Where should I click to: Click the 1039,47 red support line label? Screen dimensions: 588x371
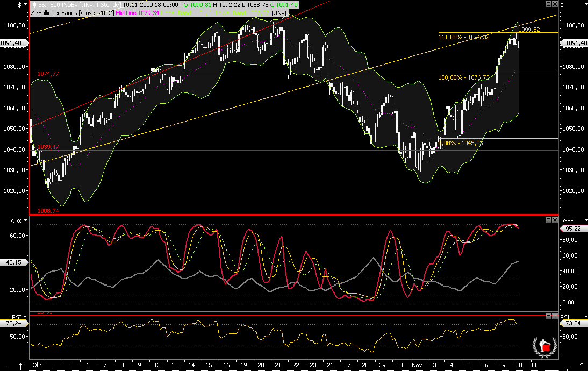click(48, 147)
